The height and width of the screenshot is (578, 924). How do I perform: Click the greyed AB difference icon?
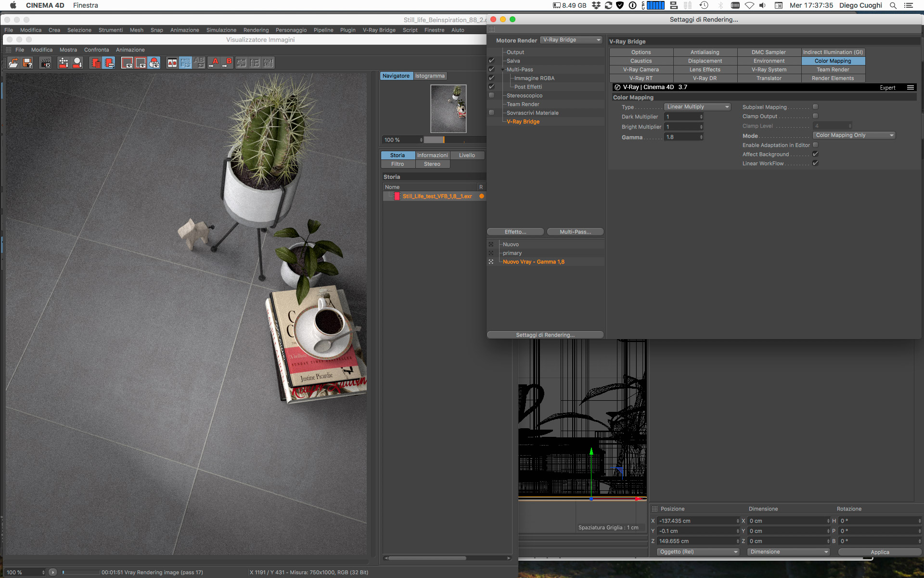pos(199,63)
